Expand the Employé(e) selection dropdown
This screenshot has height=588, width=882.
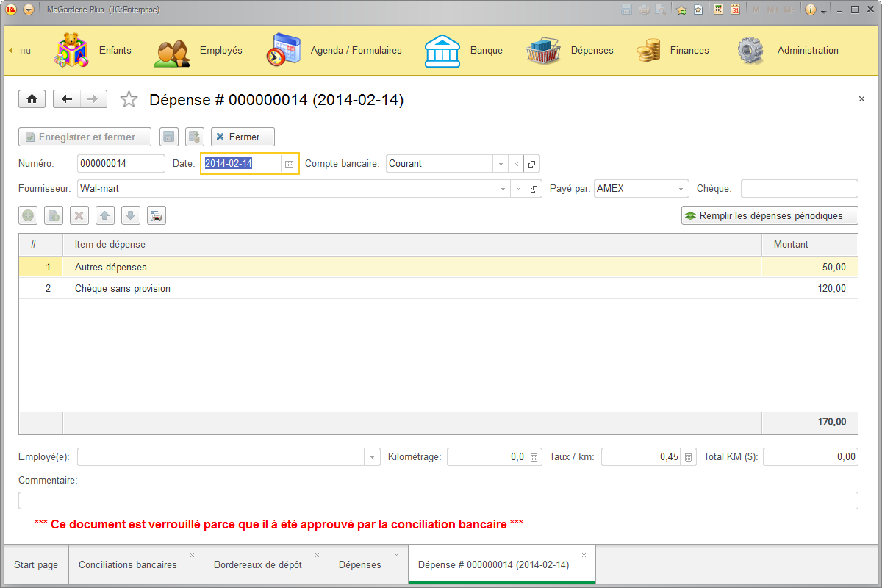coord(372,456)
